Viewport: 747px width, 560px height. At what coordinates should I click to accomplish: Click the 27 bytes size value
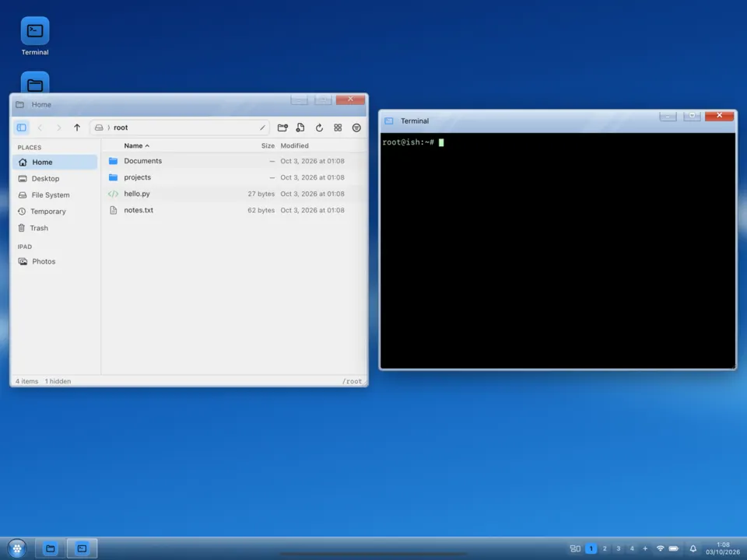click(x=261, y=194)
